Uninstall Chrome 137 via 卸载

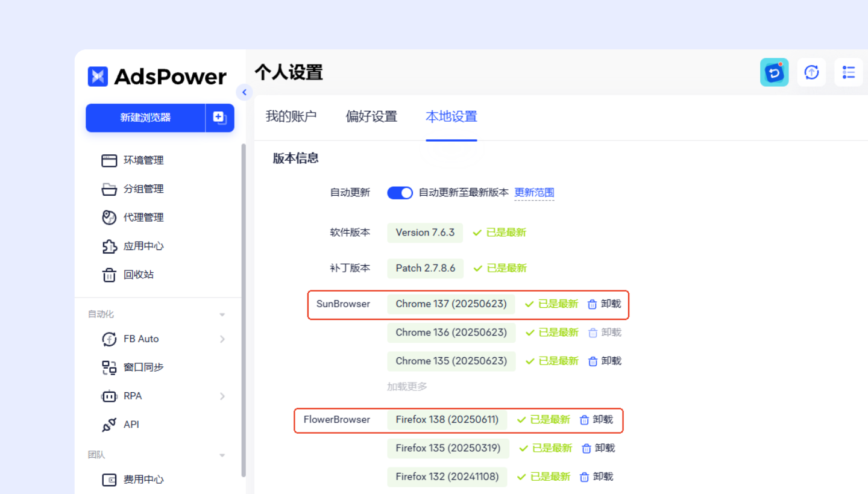(604, 304)
